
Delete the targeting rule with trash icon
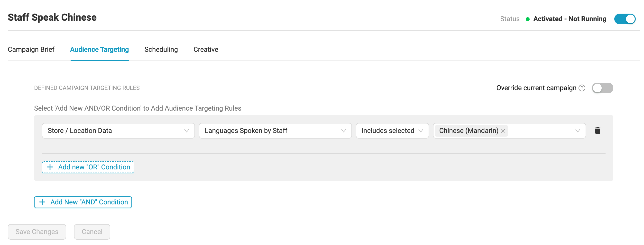click(598, 131)
